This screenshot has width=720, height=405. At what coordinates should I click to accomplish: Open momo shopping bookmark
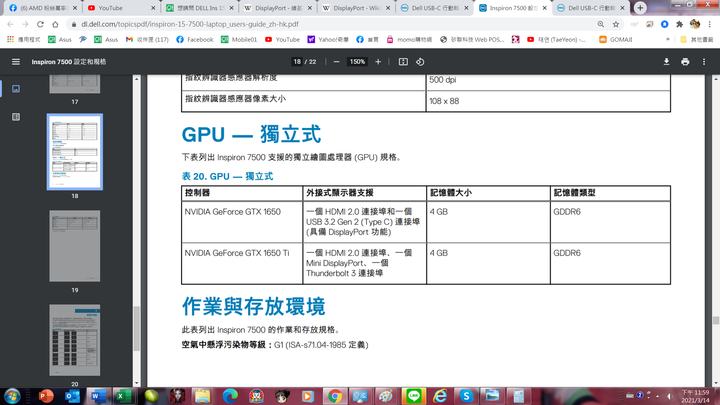[x=409, y=39]
